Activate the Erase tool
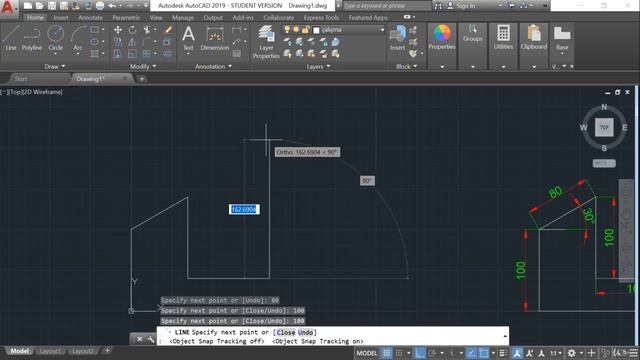The height and width of the screenshot is (360, 640). click(x=168, y=30)
